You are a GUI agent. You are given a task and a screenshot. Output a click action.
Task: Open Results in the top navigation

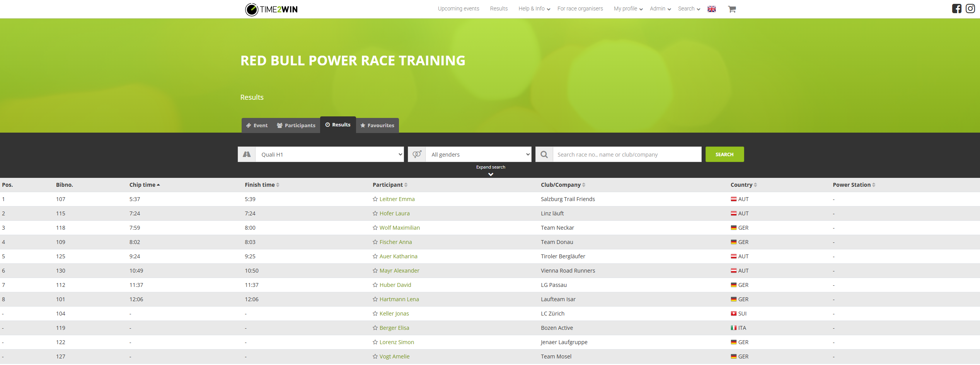(x=499, y=9)
